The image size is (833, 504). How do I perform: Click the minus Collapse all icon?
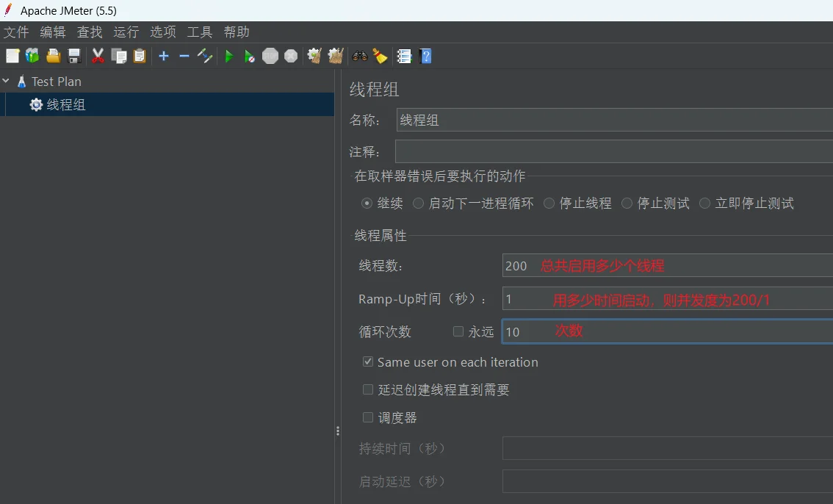click(184, 56)
